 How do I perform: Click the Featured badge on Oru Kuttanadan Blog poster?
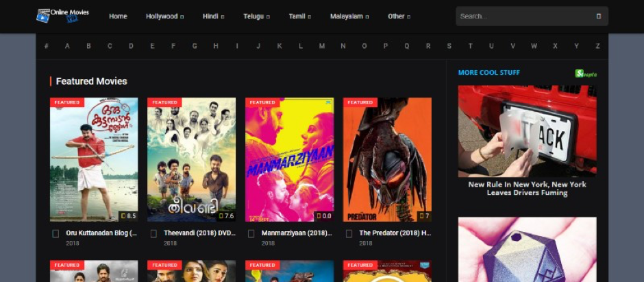click(x=66, y=102)
